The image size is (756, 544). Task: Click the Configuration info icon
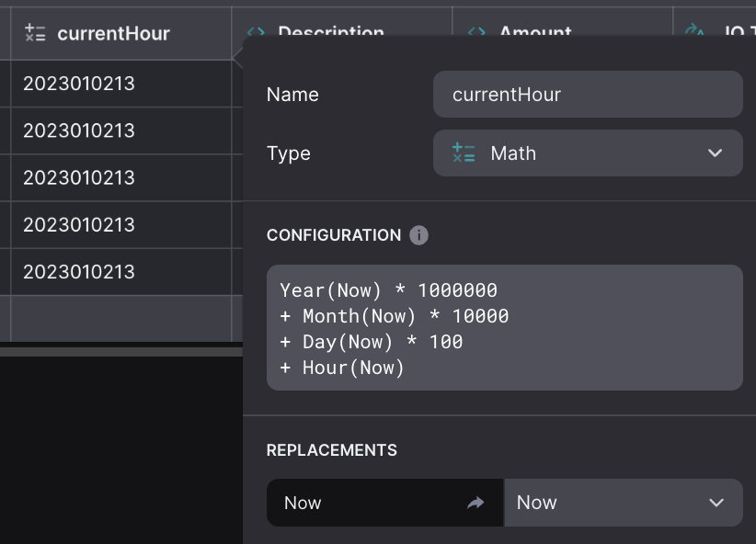(x=418, y=235)
